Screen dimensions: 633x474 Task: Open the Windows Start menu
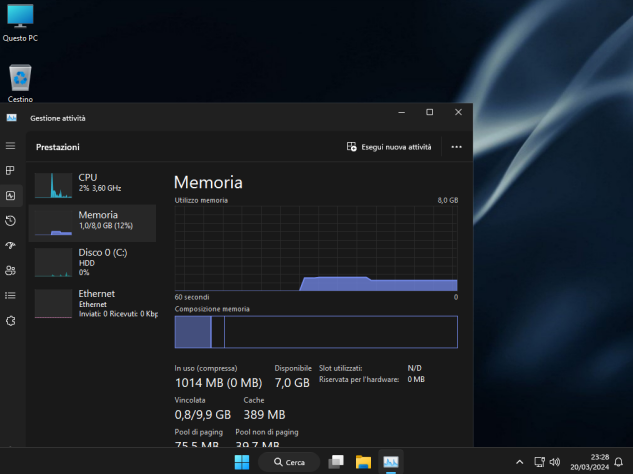click(x=242, y=462)
